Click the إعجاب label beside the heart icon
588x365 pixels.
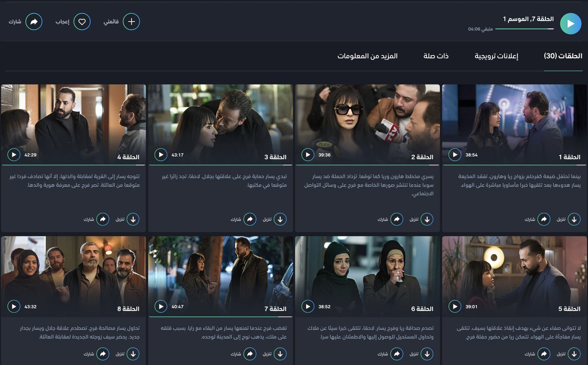[x=62, y=22]
